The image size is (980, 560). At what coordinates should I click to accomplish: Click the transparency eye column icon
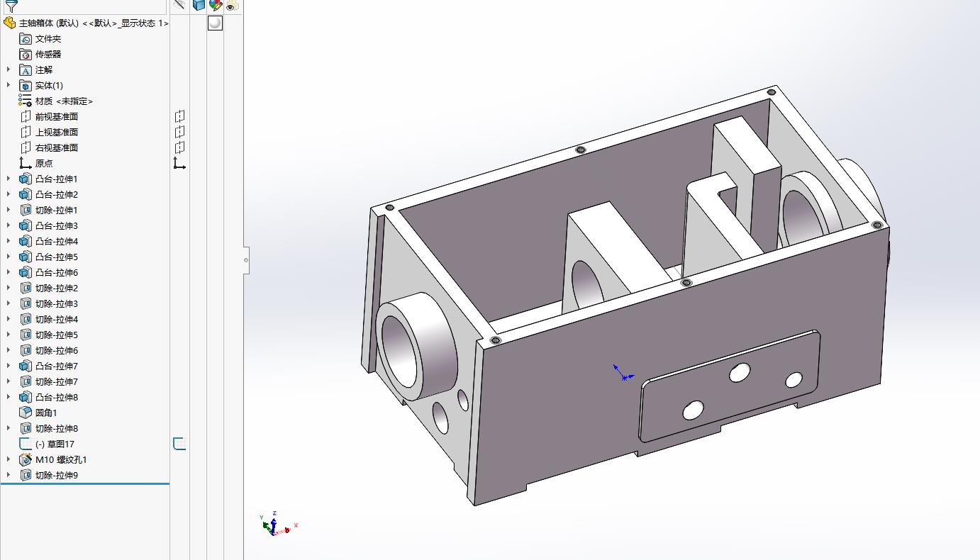pyautogui.click(x=233, y=6)
